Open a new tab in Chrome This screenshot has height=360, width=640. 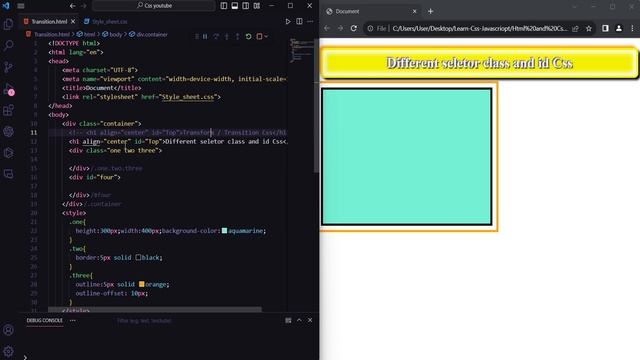pyautogui.click(x=430, y=11)
